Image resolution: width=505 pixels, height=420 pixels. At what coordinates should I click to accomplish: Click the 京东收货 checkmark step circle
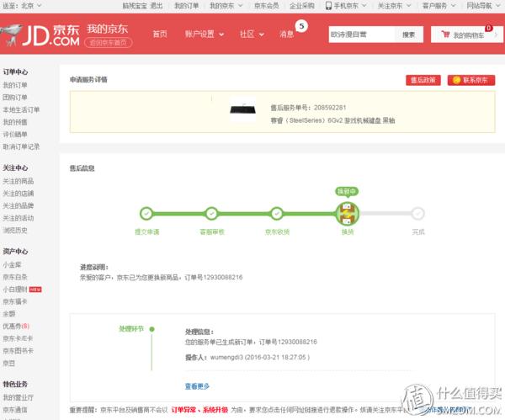276,214
